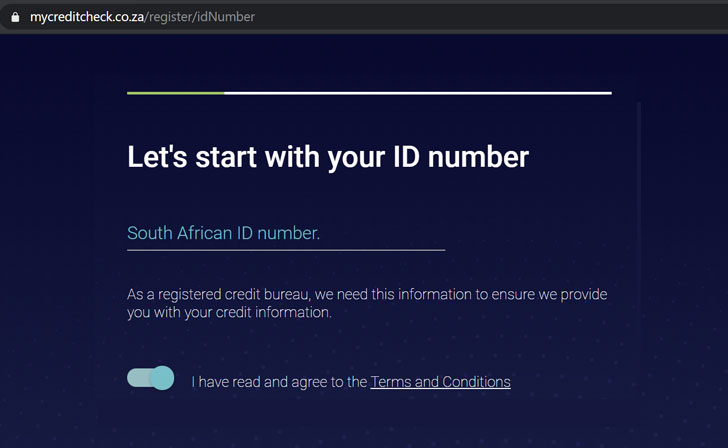
Task: Click the round knob of the agreement toggle
Action: pos(162,378)
